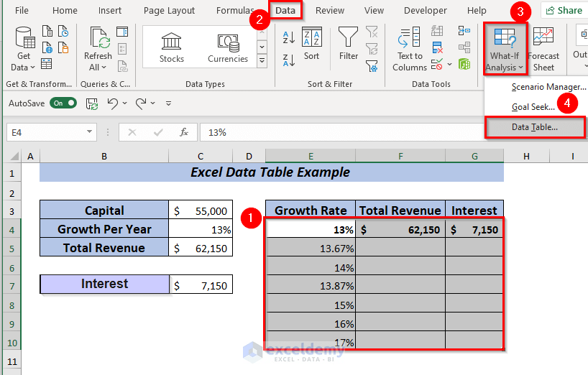Image resolution: width=588 pixels, height=375 pixels.
Task: Open Existing Connections icon
Action: pos(63,48)
